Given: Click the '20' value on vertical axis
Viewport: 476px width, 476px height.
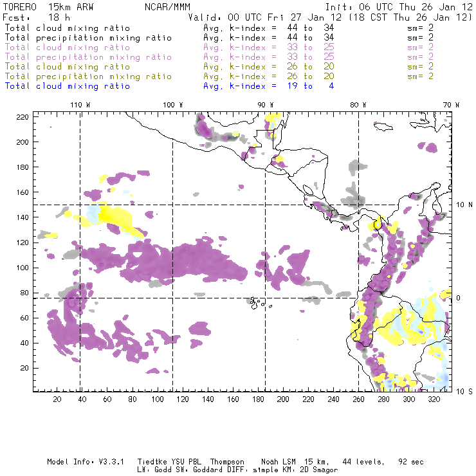Looking at the screenshot, I should [x=24, y=368].
